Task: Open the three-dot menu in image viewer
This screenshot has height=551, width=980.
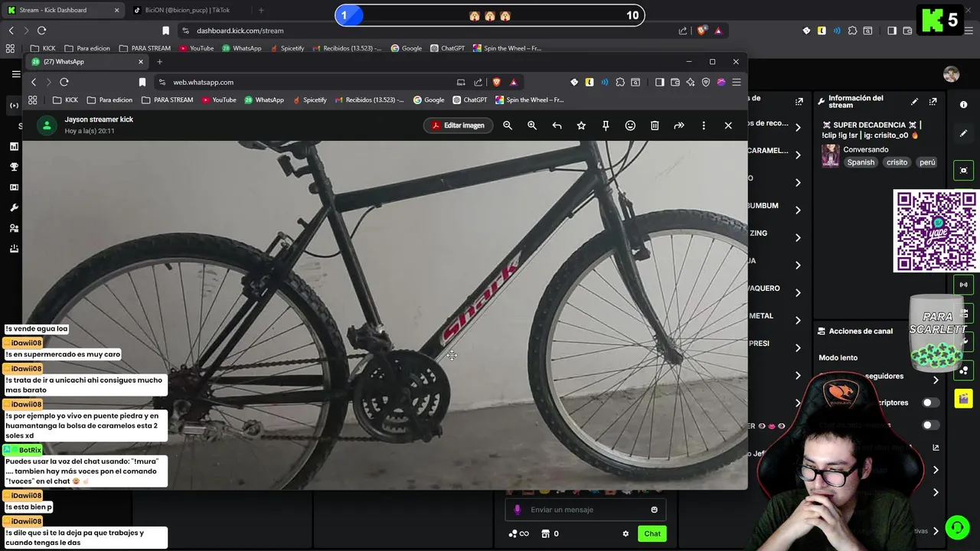Action: 704,126
